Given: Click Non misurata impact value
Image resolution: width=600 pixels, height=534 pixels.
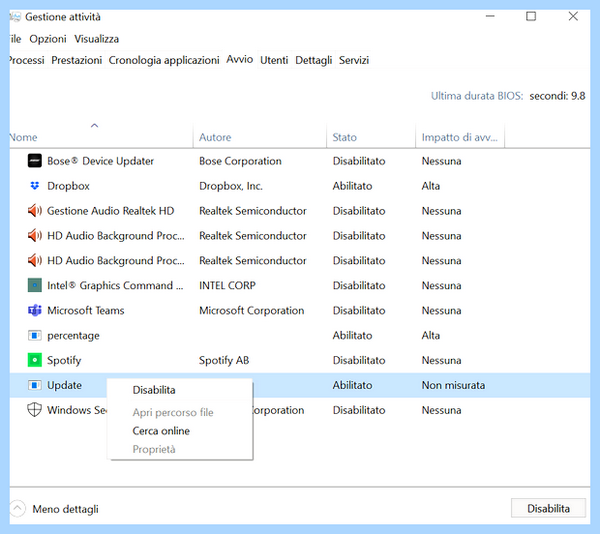Looking at the screenshot, I should (453, 385).
